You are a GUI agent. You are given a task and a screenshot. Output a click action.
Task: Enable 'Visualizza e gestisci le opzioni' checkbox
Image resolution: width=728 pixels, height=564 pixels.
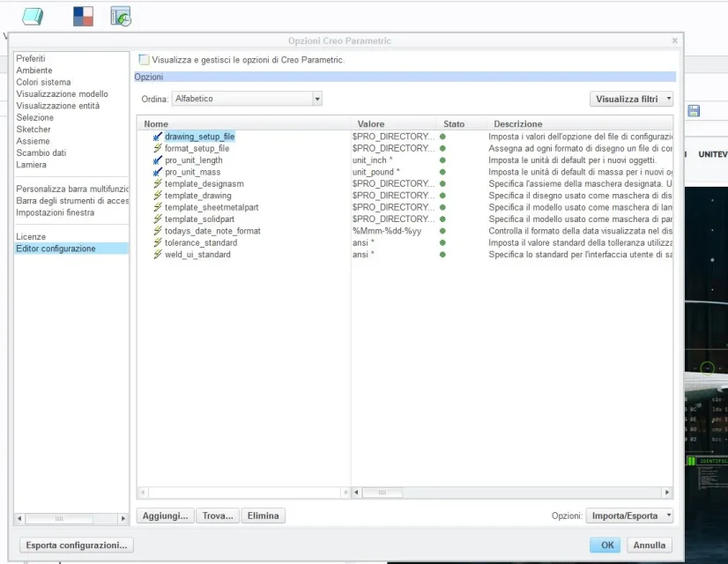point(145,60)
